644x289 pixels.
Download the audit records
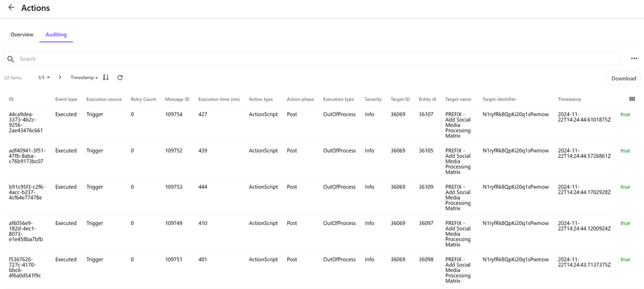click(623, 79)
